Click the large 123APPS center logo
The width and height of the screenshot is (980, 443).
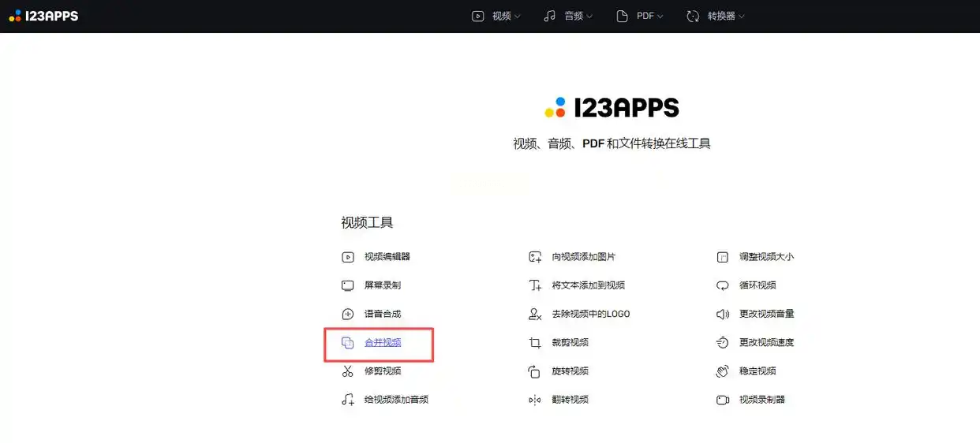[x=612, y=108]
